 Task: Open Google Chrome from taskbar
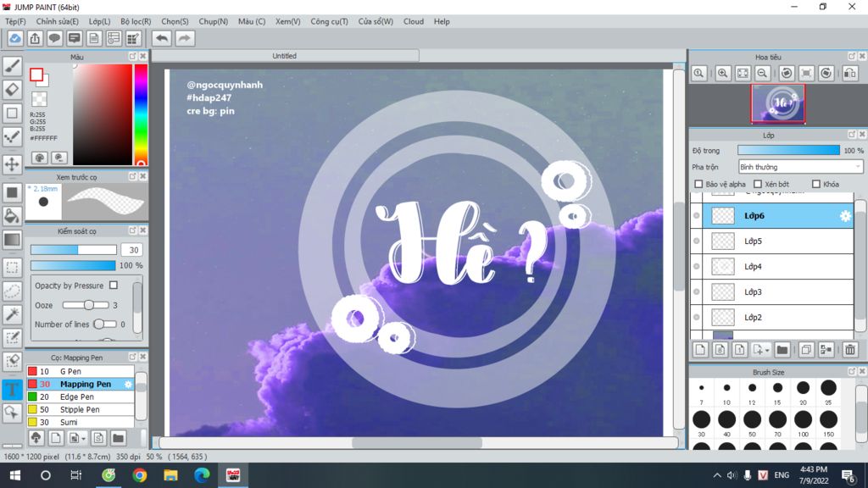point(140,475)
